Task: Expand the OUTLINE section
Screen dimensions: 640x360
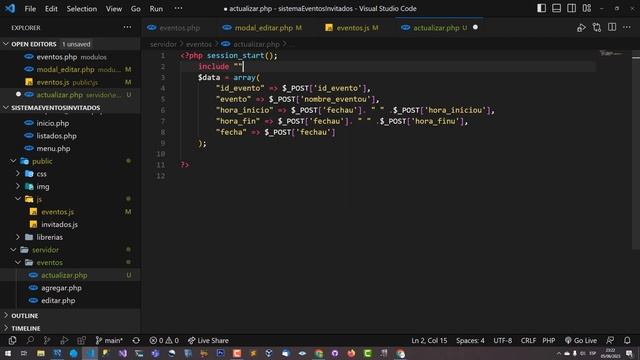Action: point(70,316)
